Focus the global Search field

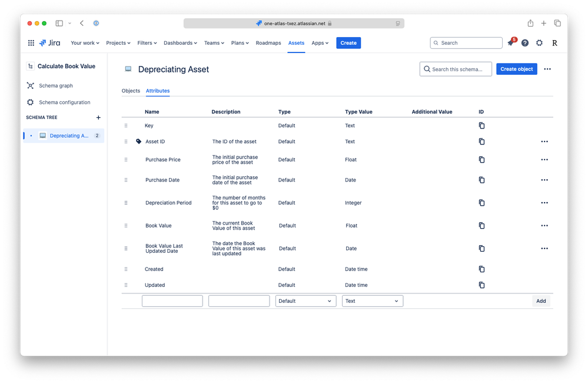[x=466, y=43]
